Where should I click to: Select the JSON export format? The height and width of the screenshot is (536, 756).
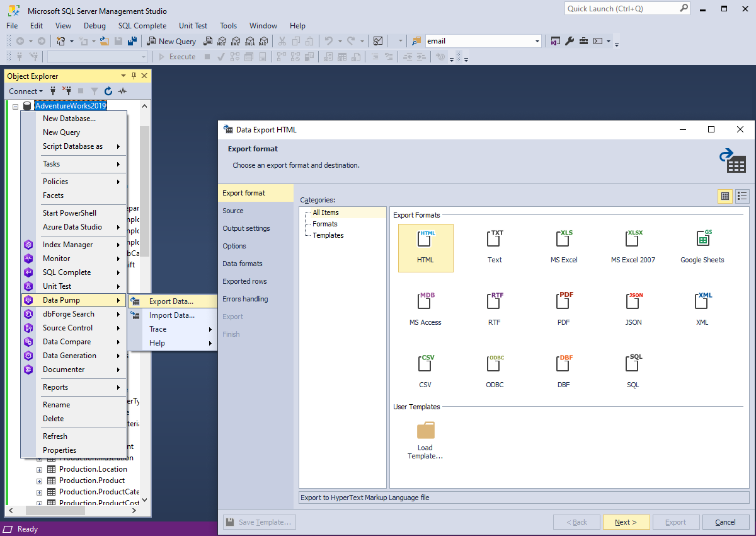pyautogui.click(x=633, y=307)
